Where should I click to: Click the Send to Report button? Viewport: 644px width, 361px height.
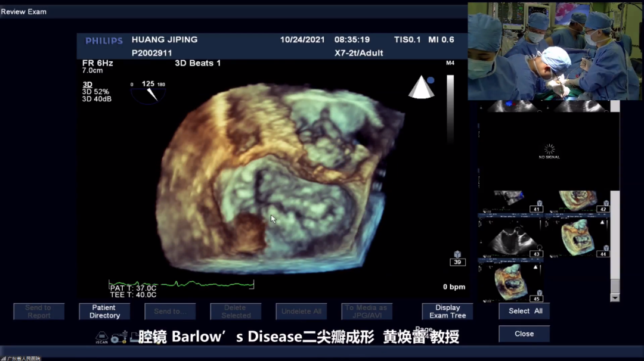tap(39, 312)
